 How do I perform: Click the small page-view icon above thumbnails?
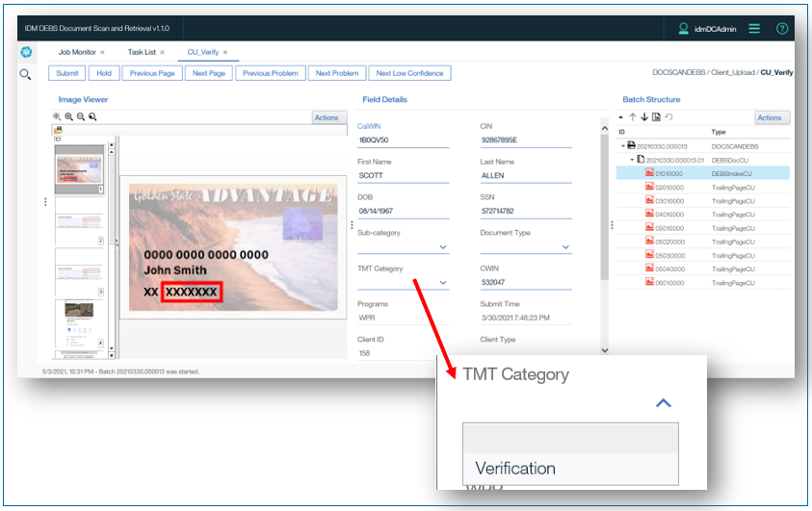(x=58, y=139)
